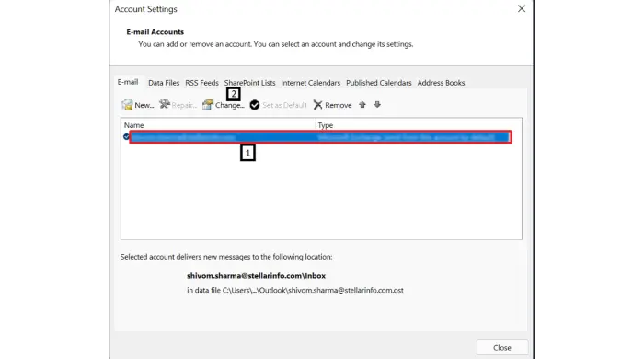Click the Close button
644x359 pixels.
click(x=502, y=348)
